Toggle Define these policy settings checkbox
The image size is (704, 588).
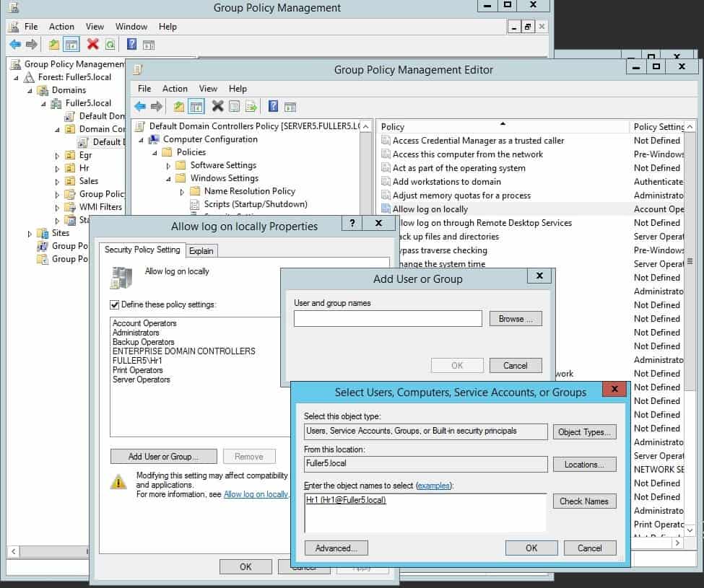coord(115,304)
